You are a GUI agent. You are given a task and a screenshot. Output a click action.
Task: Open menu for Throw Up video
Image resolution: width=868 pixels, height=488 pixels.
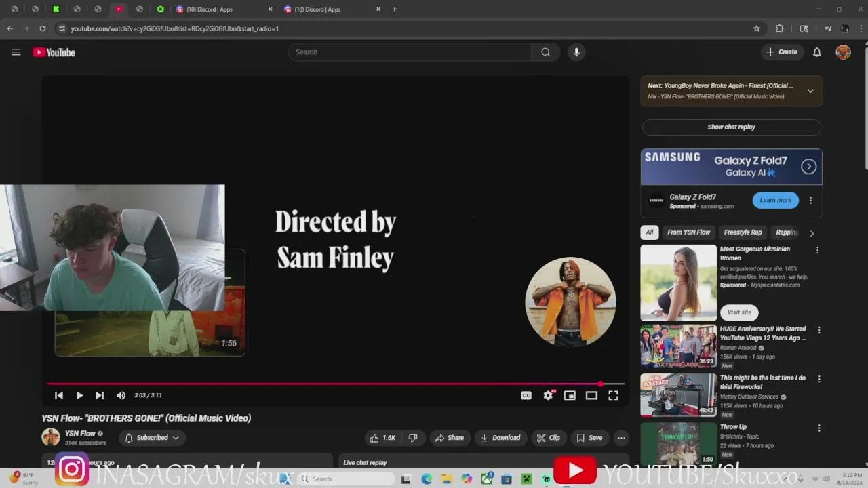coord(819,428)
